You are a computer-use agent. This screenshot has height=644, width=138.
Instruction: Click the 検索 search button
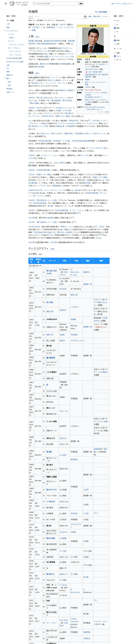(81, 4)
